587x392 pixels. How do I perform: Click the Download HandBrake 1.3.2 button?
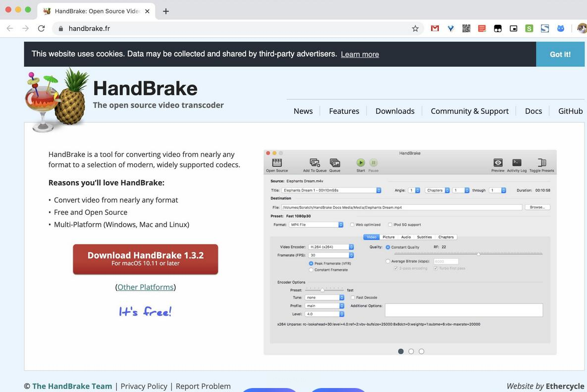point(145,259)
